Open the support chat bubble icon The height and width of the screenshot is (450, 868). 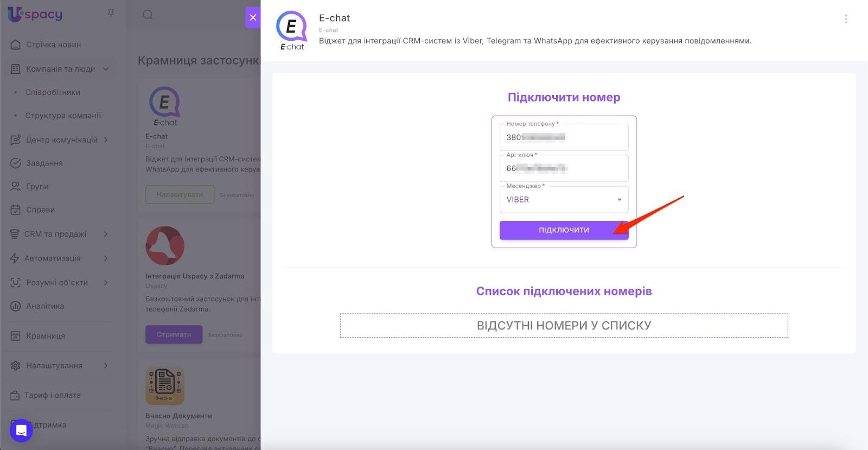[x=21, y=430]
